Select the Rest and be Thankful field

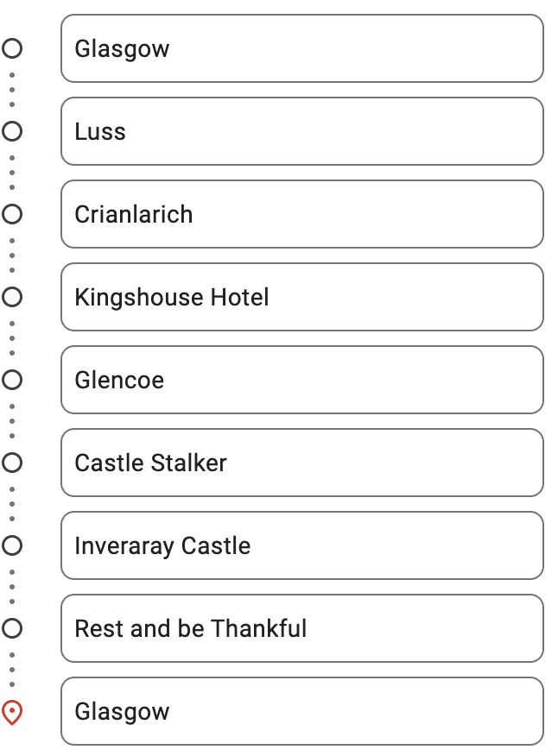click(x=302, y=628)
